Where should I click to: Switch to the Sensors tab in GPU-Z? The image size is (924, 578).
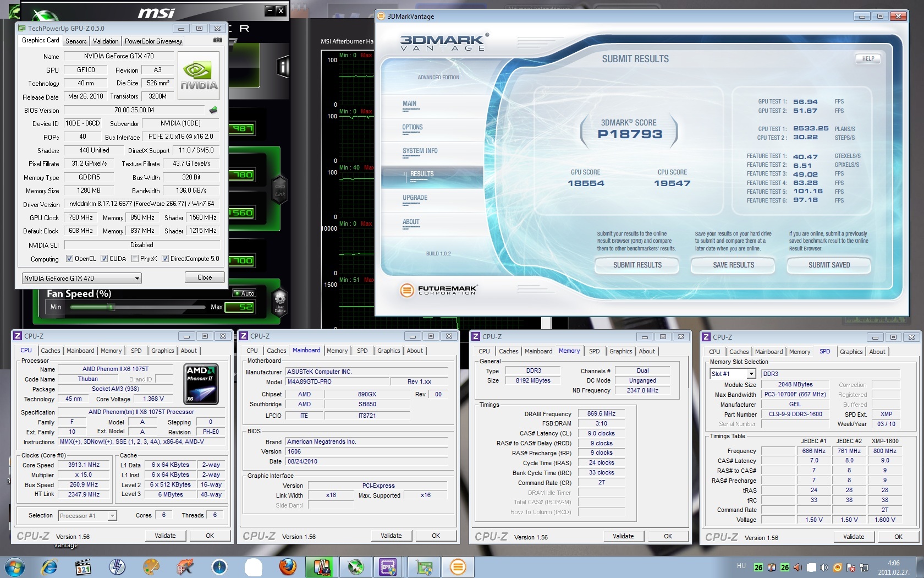pyautogui.click(x=76, y=41)
